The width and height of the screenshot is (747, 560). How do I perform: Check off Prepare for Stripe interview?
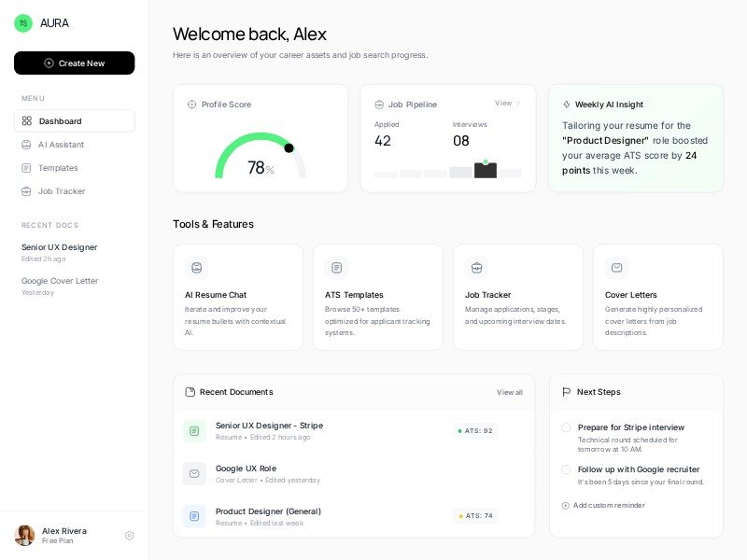click(x=566, y=427)
